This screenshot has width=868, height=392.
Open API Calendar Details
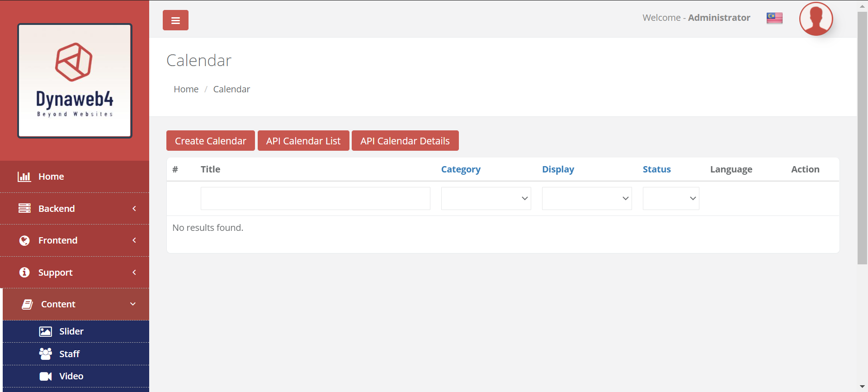(x=405, y=141)
